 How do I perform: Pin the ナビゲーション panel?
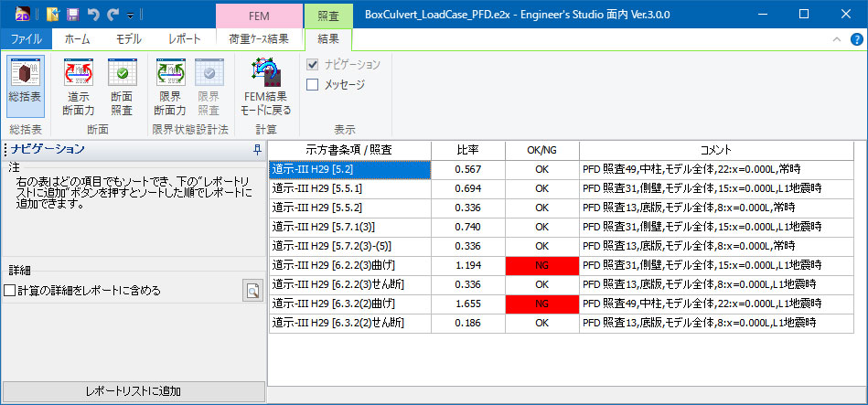point(257,149)
